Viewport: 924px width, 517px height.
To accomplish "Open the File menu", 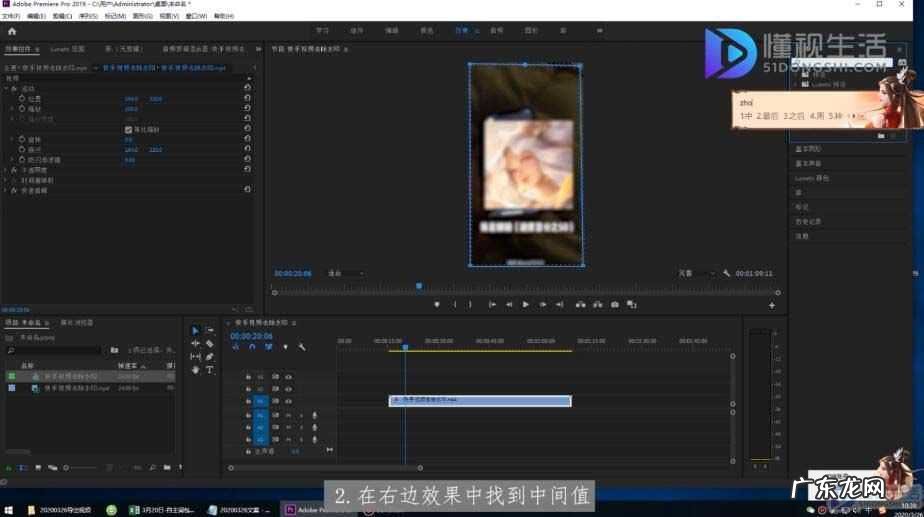I will [x=10, y=17].
